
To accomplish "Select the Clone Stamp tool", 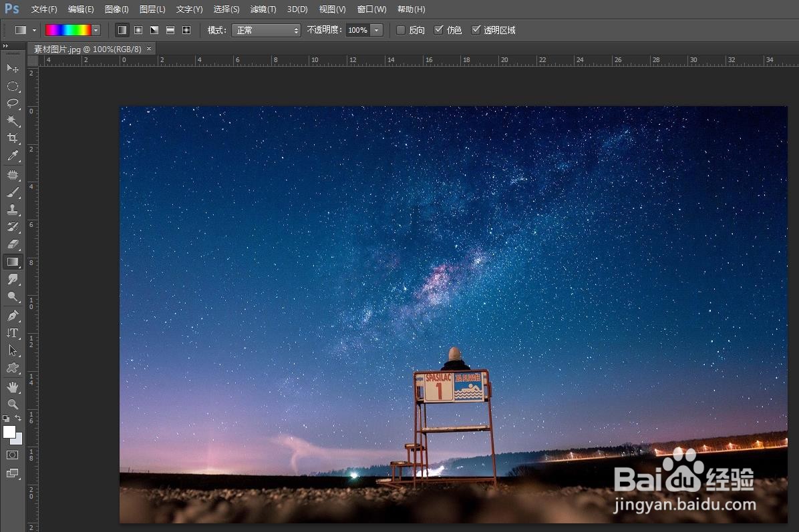I will click(x=13, y=210).
